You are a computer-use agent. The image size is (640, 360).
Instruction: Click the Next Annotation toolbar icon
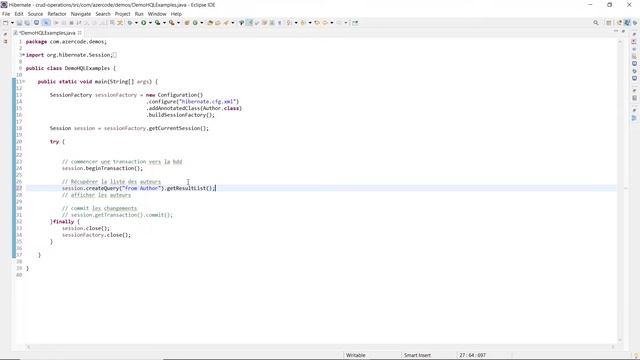pyautogui.click(x=289, y=23)
